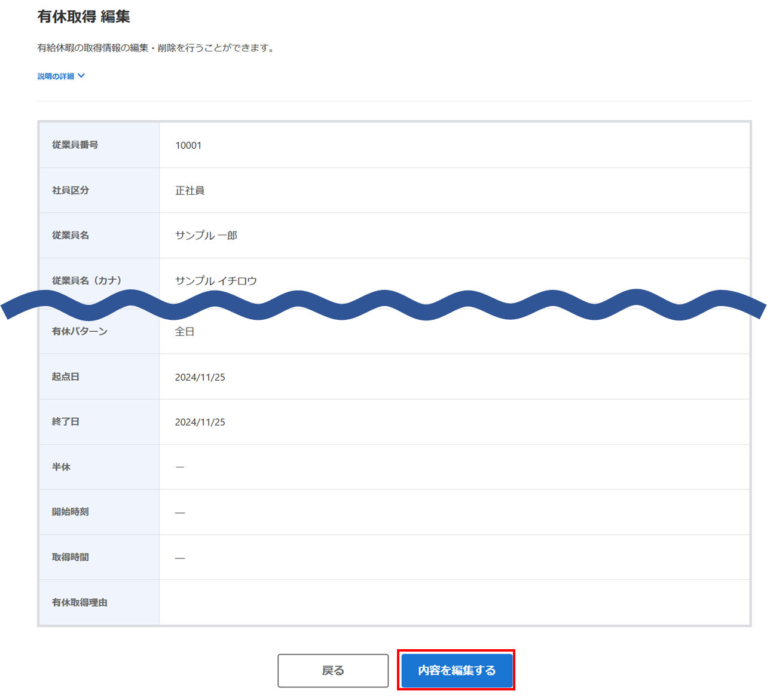Click the kana name サンプル イチロウ

(x=216, y=281)
